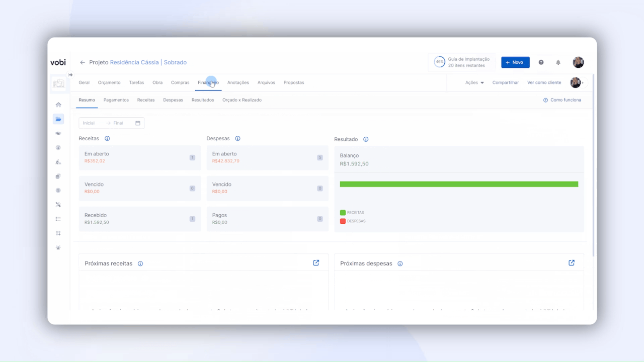This screenshot has width=644, height=362.
Task: Open the running worker sidebar icon
Action: point(58,162)
